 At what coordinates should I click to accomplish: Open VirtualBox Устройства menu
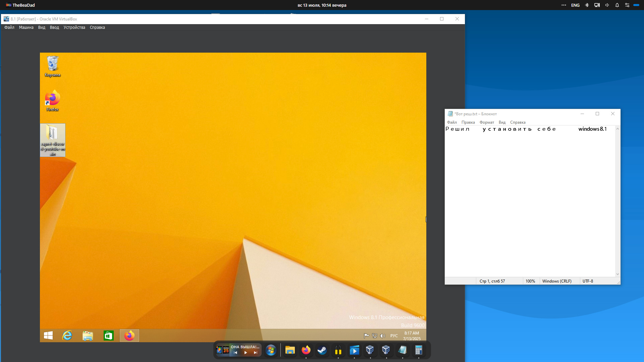pos(74,27)
